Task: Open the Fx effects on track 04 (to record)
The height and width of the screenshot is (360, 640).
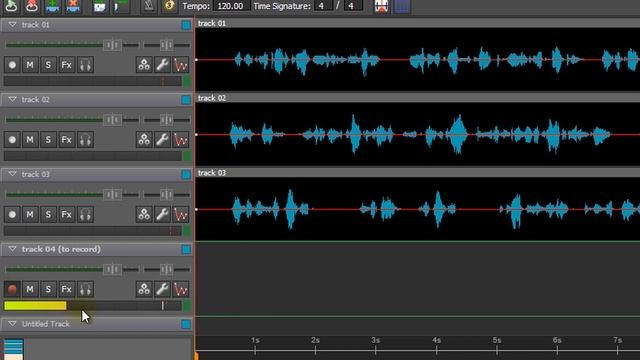Action: tap(67, 289)
